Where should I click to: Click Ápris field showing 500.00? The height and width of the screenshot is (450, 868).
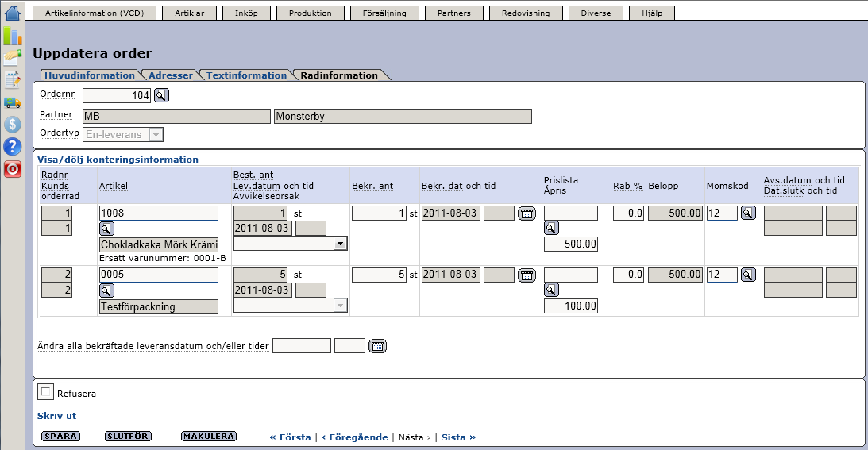(x=571, y=244)
